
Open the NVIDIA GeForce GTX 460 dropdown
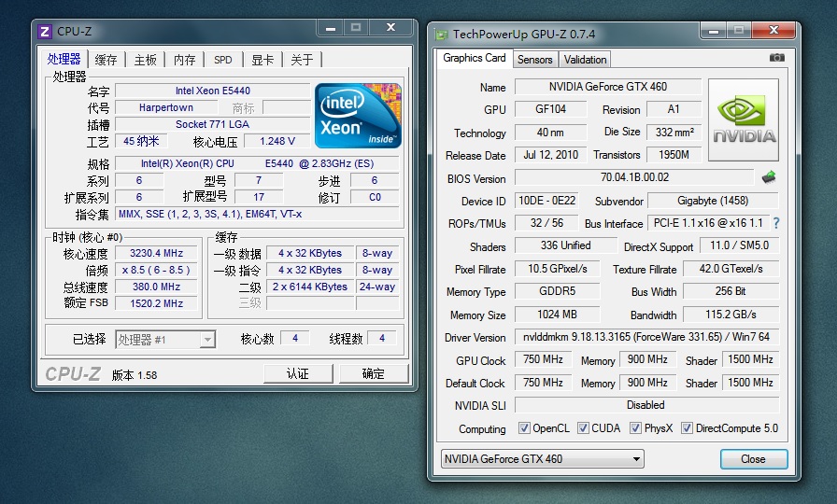543,459
